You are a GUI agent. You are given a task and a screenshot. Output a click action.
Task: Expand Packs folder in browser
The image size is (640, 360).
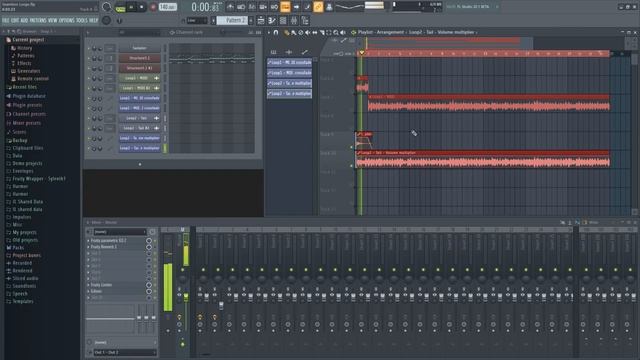[x=18, y=248]
